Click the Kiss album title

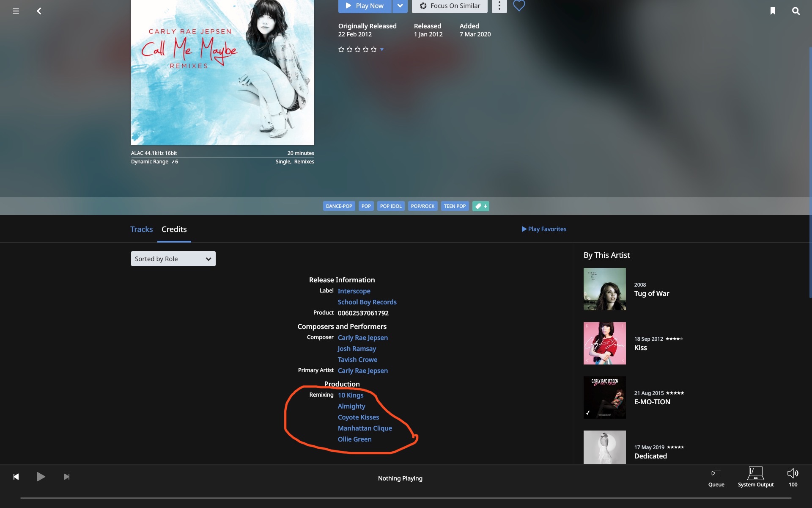tap(640, 348)
